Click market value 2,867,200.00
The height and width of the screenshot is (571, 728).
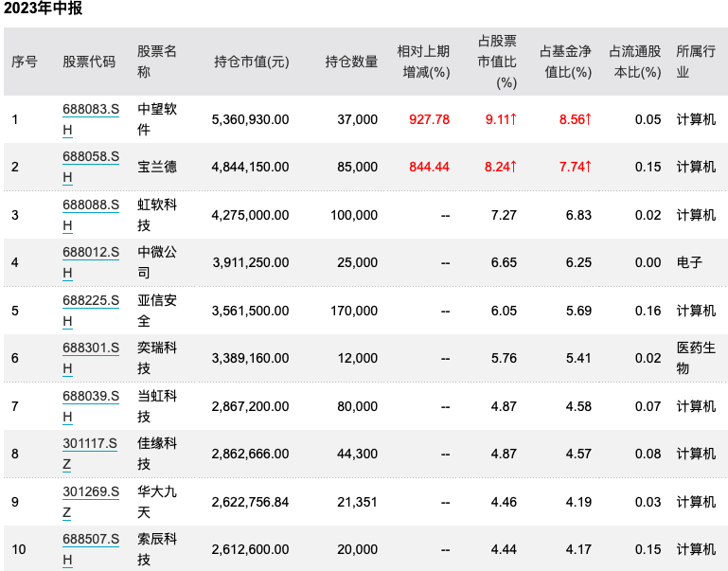[x=250, y=406]
